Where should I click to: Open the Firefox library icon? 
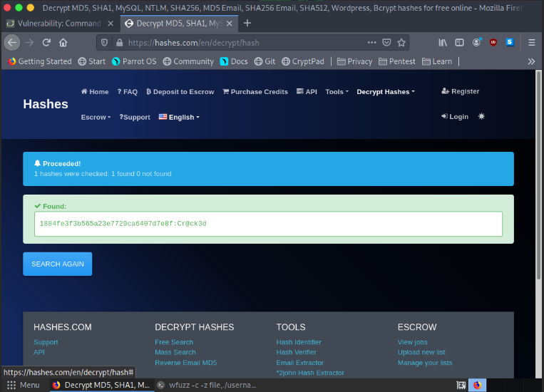point(443,43)
